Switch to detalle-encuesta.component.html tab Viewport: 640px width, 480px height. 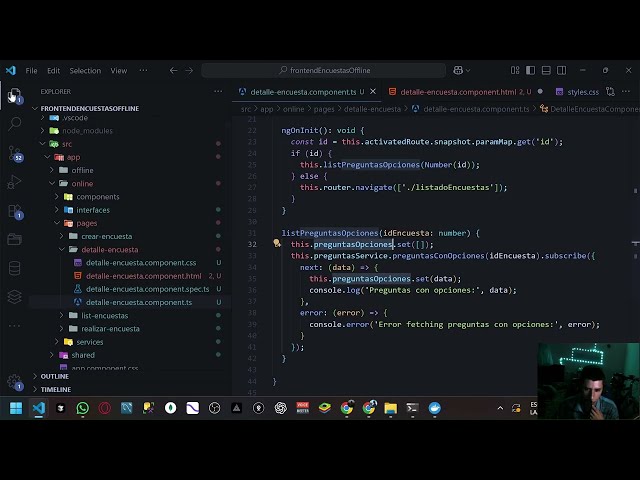tap(465, 92)
